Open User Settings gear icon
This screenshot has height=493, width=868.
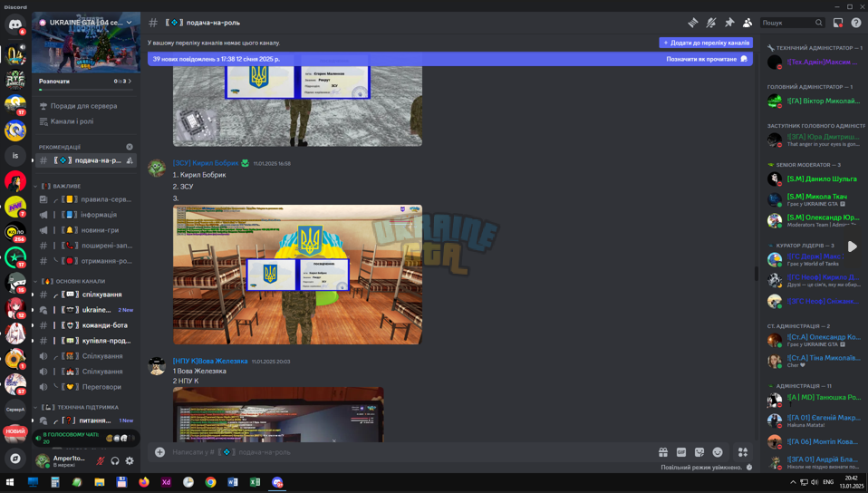coord(130,461)
